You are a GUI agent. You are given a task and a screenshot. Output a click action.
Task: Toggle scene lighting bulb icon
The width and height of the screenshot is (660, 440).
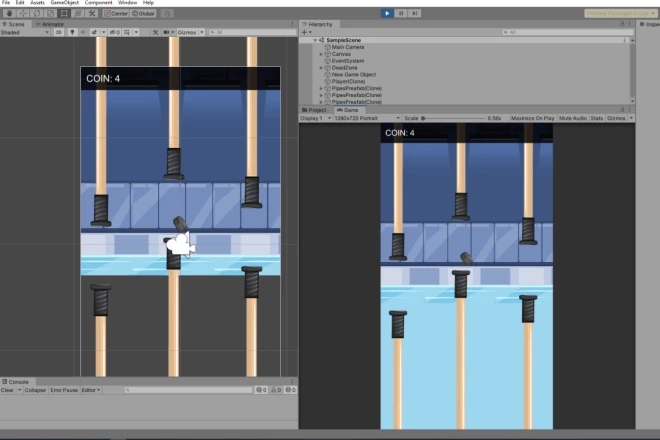tap(71, 32)
